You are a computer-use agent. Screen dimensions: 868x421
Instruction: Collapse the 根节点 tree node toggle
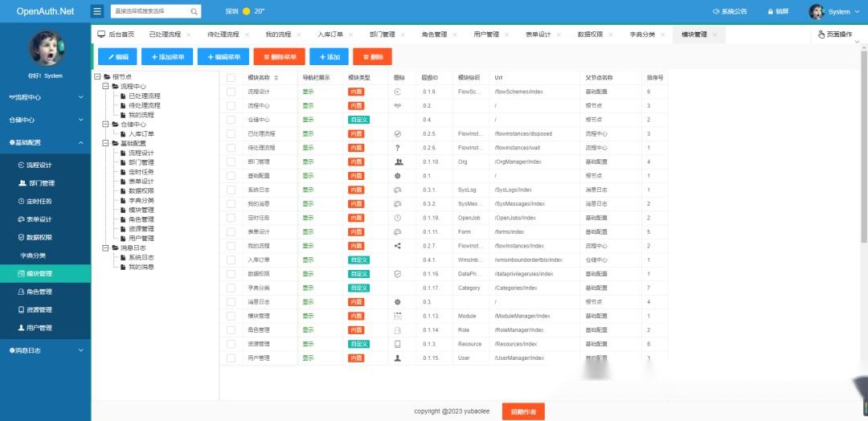point(98,77)
